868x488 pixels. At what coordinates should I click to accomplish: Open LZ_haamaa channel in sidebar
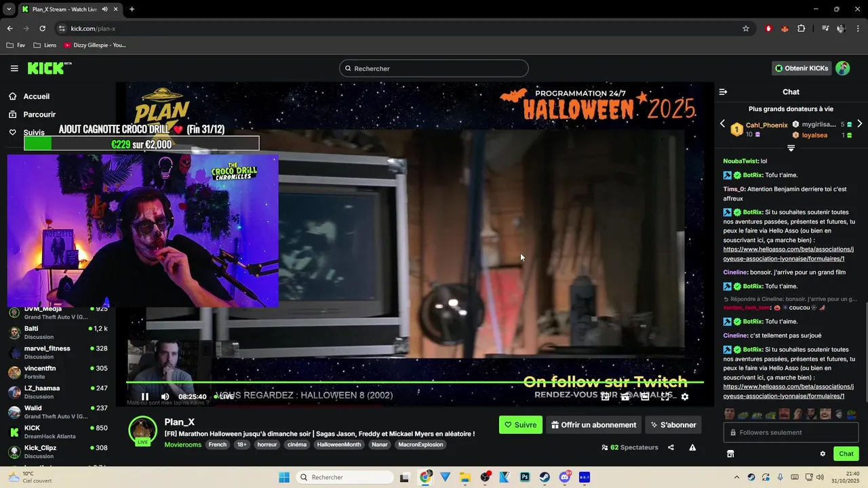pos(58,392)
